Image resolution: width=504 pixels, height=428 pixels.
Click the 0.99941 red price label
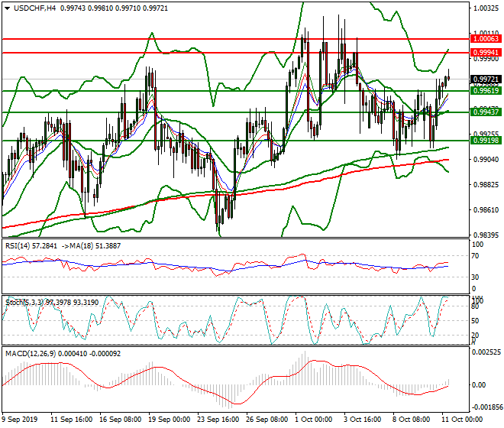tap(486, 53)
